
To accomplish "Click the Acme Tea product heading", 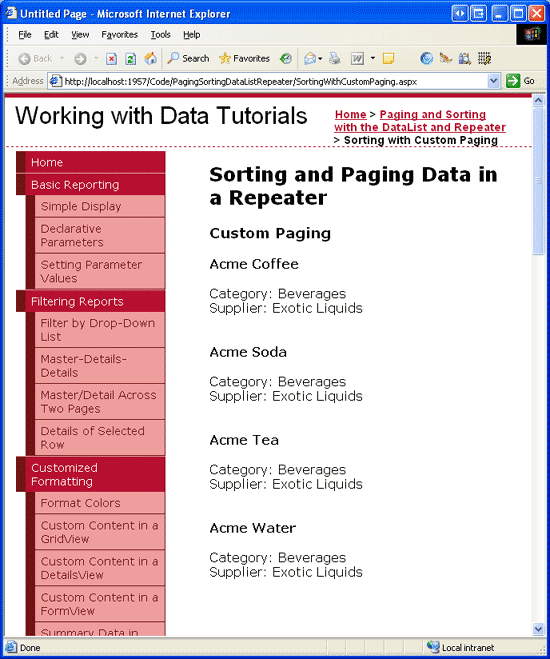I will pos(244,440).
